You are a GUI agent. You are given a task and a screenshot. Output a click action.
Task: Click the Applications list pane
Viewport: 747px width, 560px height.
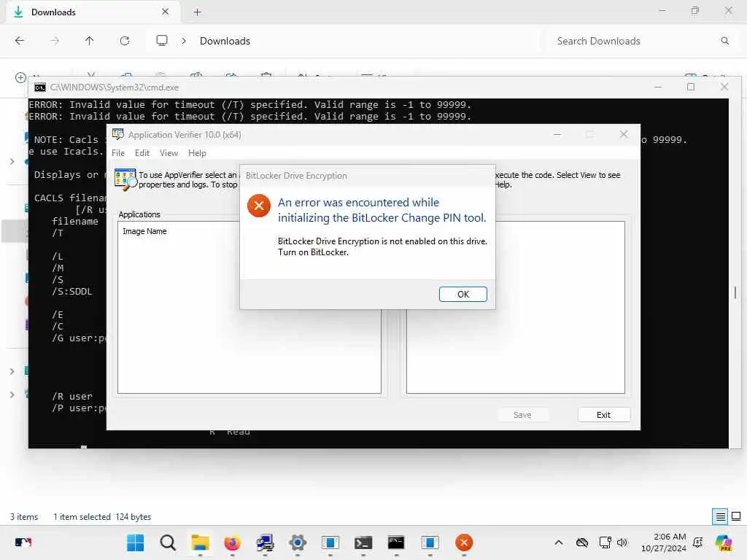[x=249, y=307]
